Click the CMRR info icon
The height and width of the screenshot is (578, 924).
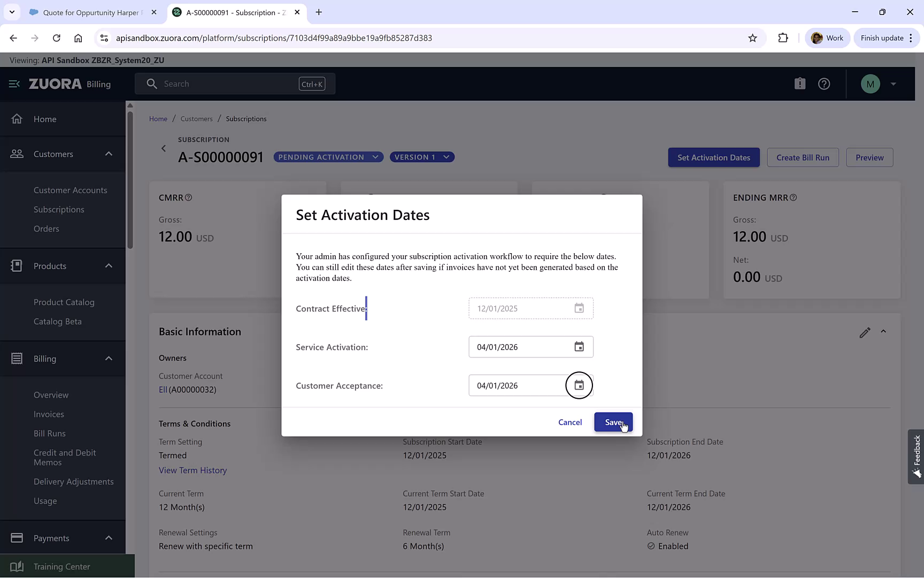pos(189,197)
